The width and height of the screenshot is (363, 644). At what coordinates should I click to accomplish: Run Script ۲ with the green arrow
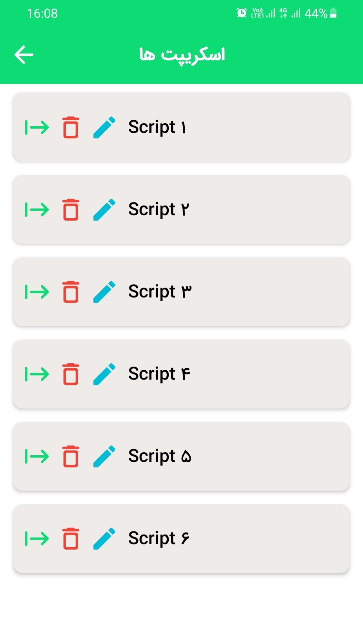[37, 210]
